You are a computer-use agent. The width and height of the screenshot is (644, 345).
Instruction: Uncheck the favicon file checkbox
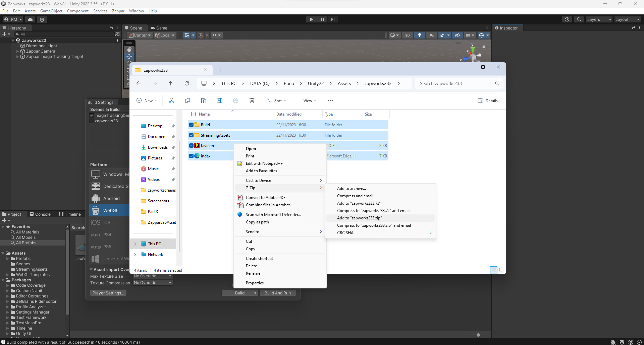[191, 146]
